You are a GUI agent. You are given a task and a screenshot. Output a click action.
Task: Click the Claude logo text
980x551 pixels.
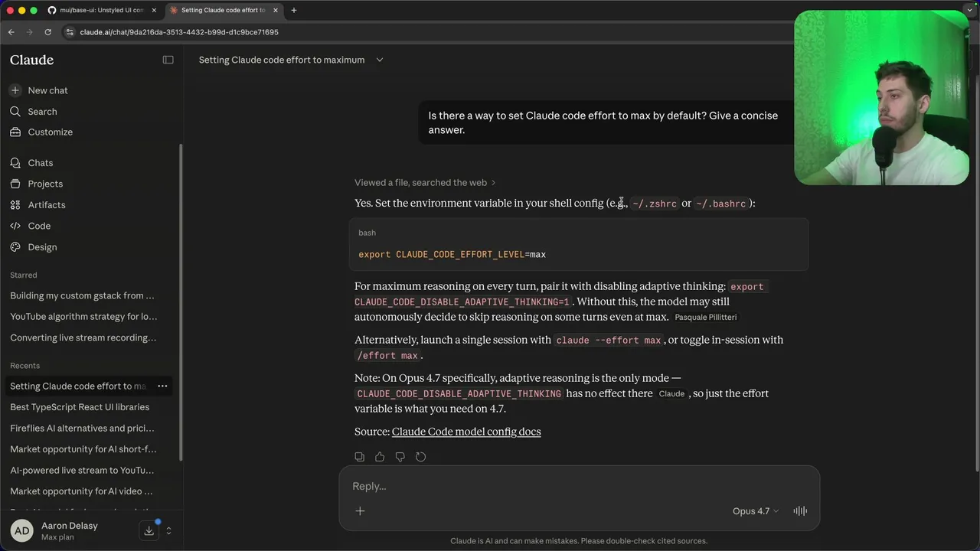[31, 60]
